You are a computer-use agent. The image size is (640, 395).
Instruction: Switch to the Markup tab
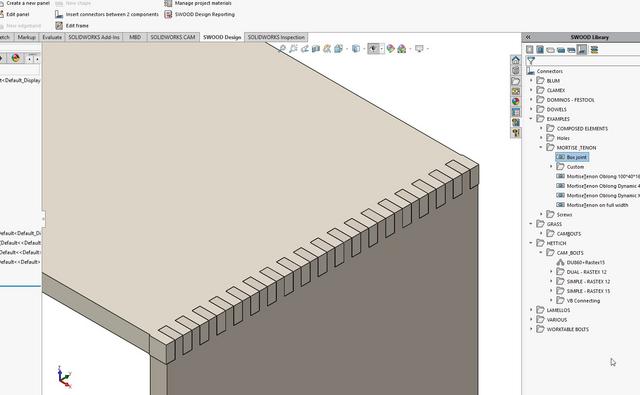pos(27,37)
